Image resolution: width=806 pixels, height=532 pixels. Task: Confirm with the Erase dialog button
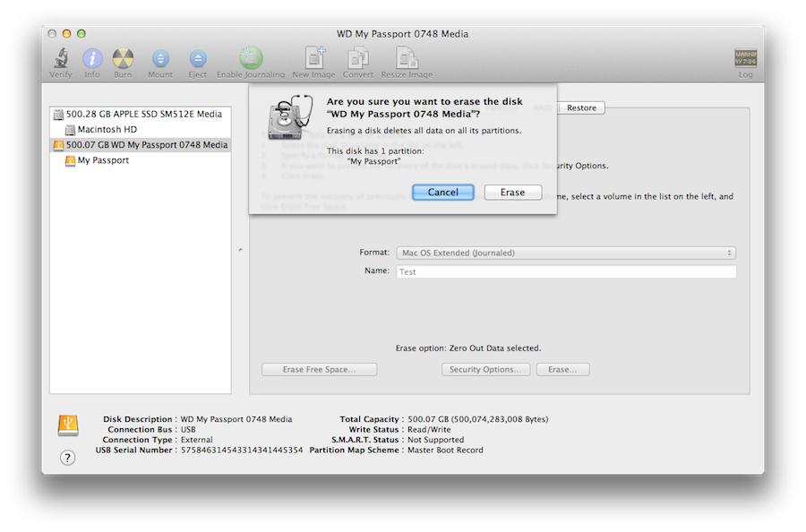(513, 193)
